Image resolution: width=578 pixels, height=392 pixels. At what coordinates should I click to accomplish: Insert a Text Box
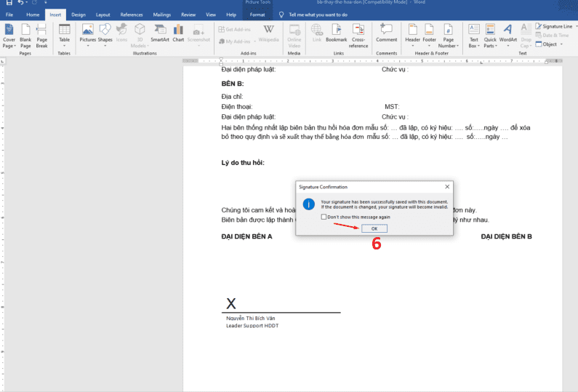tap(474, 36)
